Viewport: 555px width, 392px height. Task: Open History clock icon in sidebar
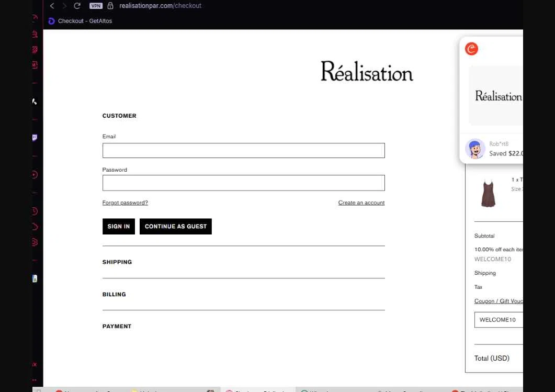pyautogui.click(x=35, y=211)
